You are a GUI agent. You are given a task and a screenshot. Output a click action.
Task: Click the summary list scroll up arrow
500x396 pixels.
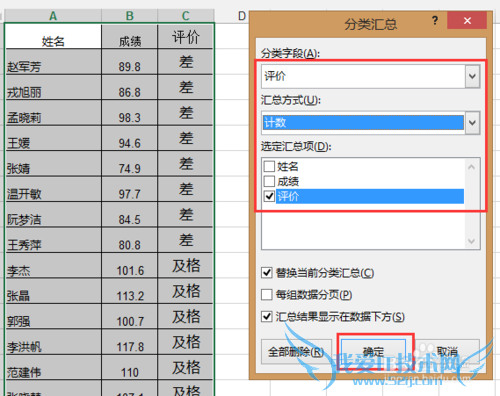pos(471,167)
